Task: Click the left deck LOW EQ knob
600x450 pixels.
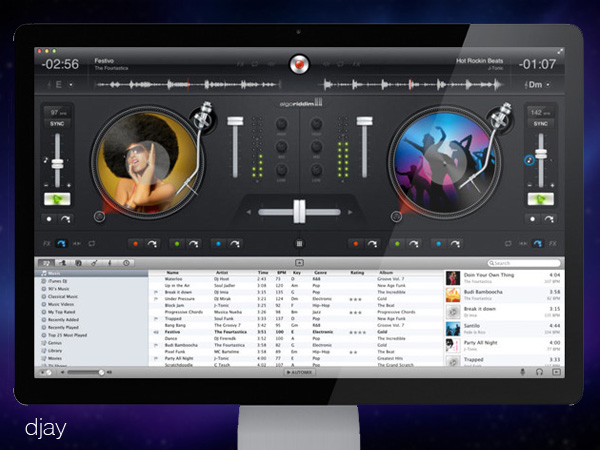Action: tap(281, 170)
